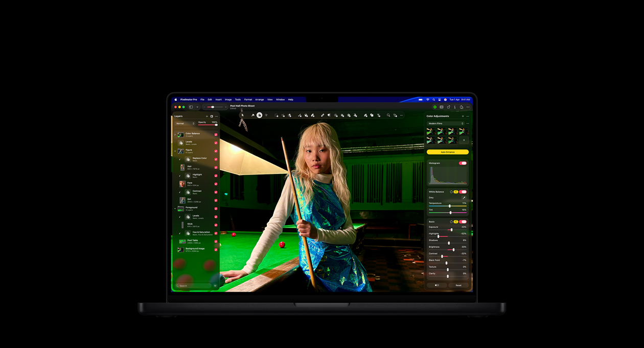The image size is (644, 348).
Task: Open the Normal blend mode dropdown
Action: [185, 123]
